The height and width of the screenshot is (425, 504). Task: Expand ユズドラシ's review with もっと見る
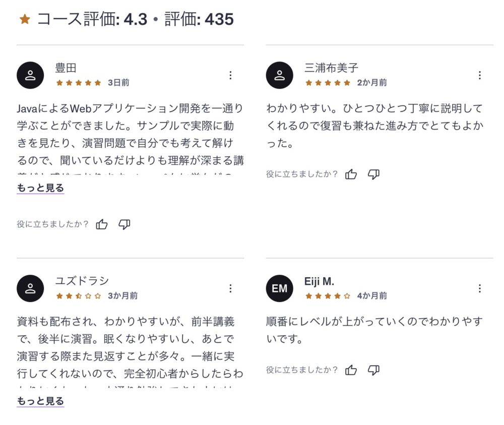click(x=40, y=401)
